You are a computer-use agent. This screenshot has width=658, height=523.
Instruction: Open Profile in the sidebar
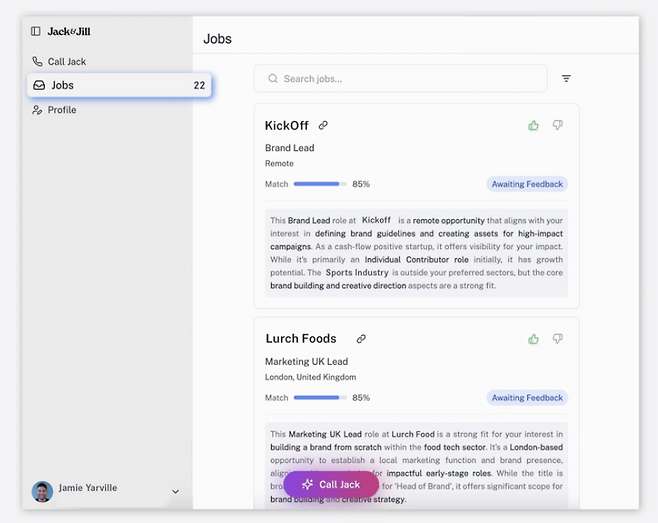[x=62, y=110]
